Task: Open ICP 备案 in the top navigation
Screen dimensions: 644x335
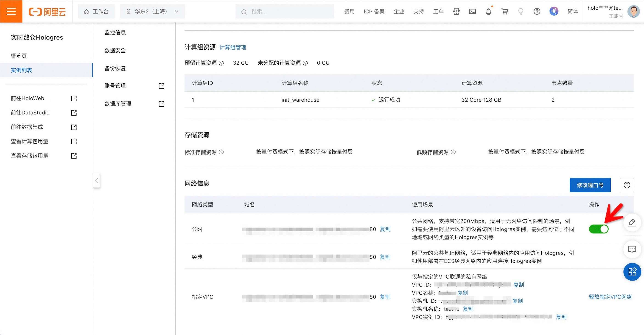Action: click(374, 11)
